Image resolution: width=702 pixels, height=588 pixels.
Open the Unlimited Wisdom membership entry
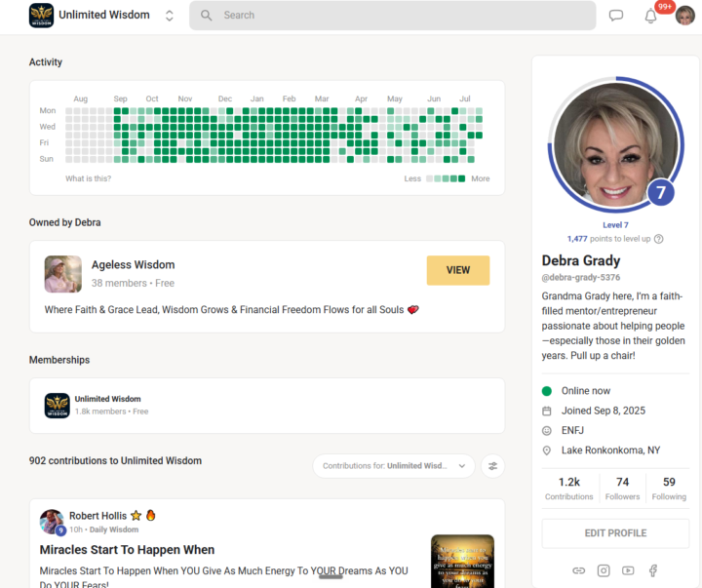(x=267, y=406)
